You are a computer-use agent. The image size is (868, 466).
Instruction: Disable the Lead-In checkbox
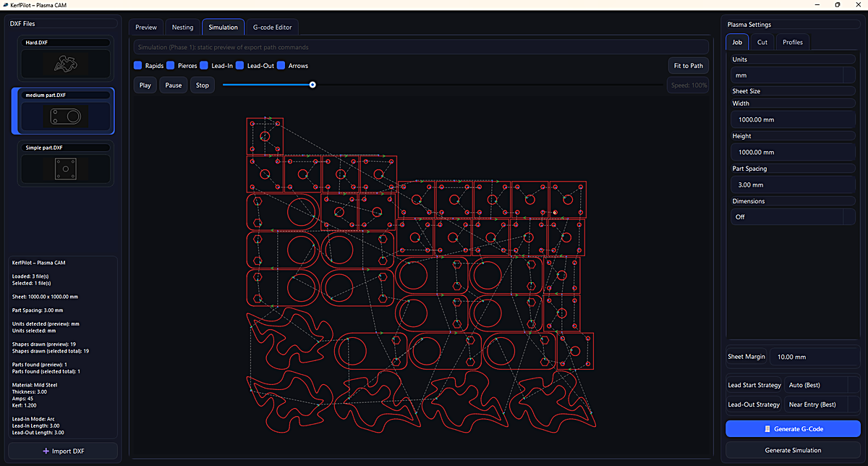204,65
